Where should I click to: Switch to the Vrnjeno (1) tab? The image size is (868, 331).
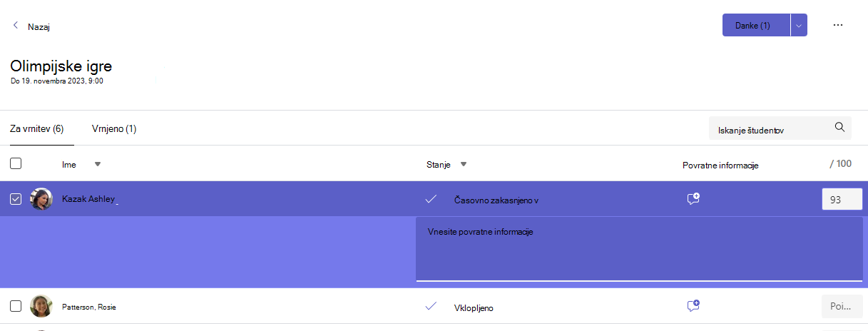tap(114, 129)
